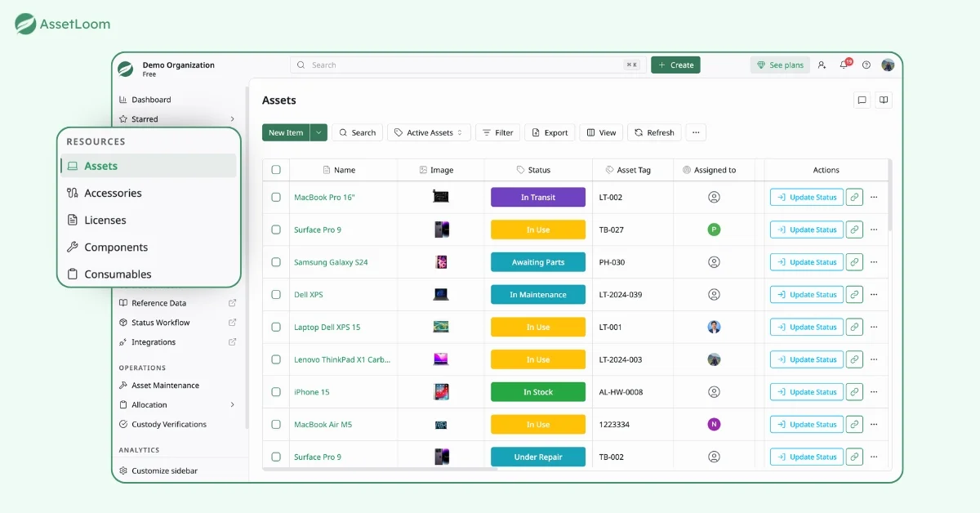Open Integrations external link icon
980x513 pixels.
coord(232,342)
